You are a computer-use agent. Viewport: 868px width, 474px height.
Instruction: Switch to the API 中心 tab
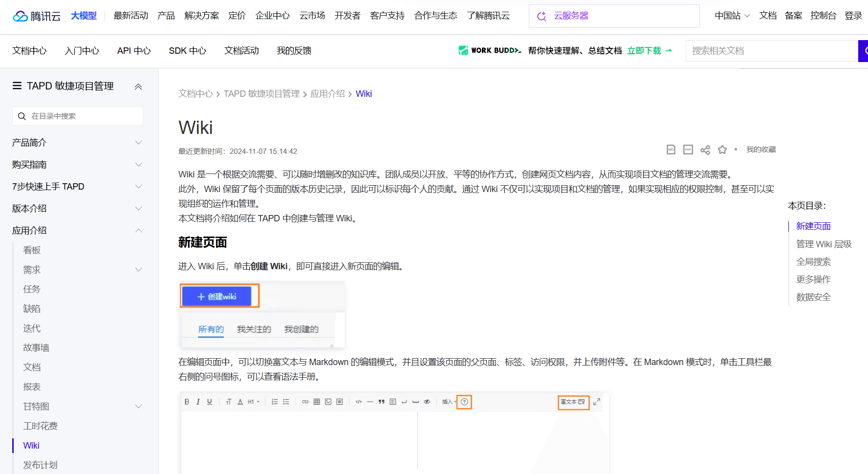(134, 51)
